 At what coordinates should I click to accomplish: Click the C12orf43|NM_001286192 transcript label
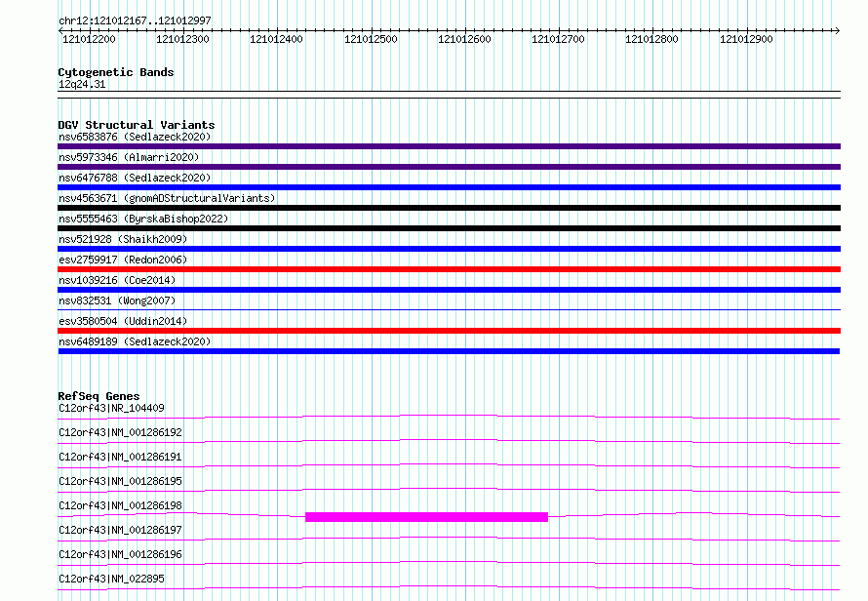pos(120,432)
